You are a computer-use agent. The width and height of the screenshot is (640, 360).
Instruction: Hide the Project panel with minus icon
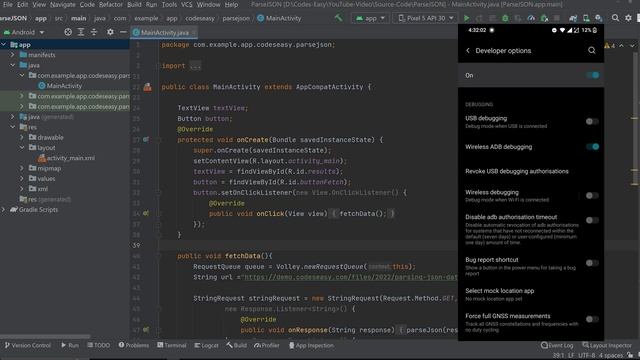tap(123, 32)
